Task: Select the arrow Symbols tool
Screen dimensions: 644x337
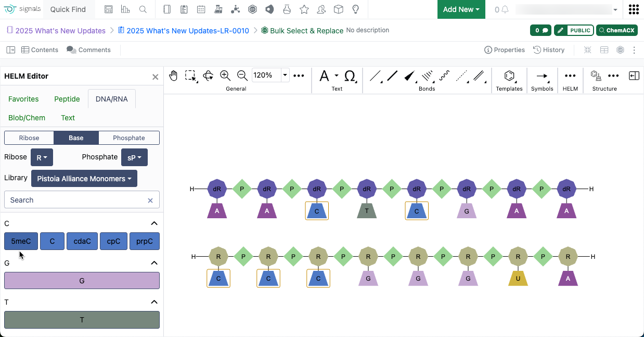Action: (542, 76)
